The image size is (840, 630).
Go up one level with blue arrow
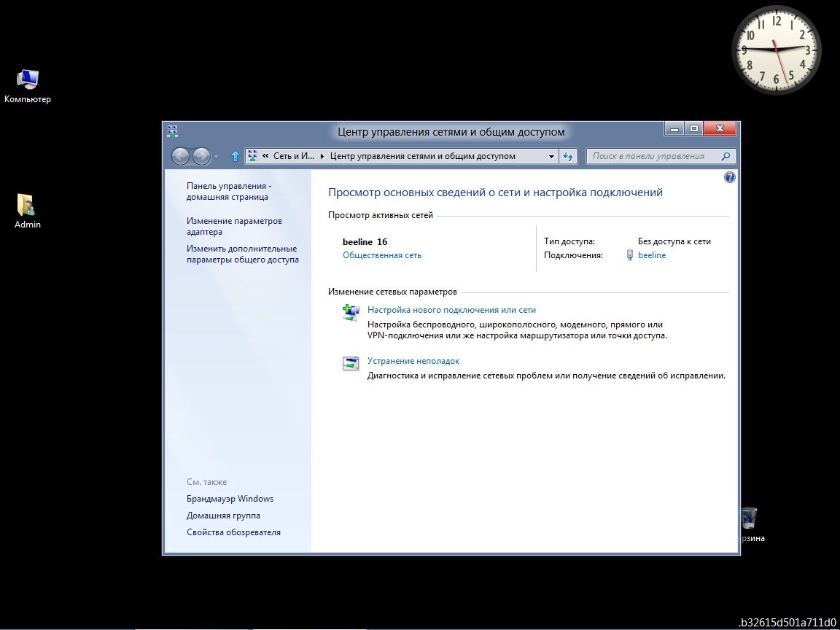235,156
